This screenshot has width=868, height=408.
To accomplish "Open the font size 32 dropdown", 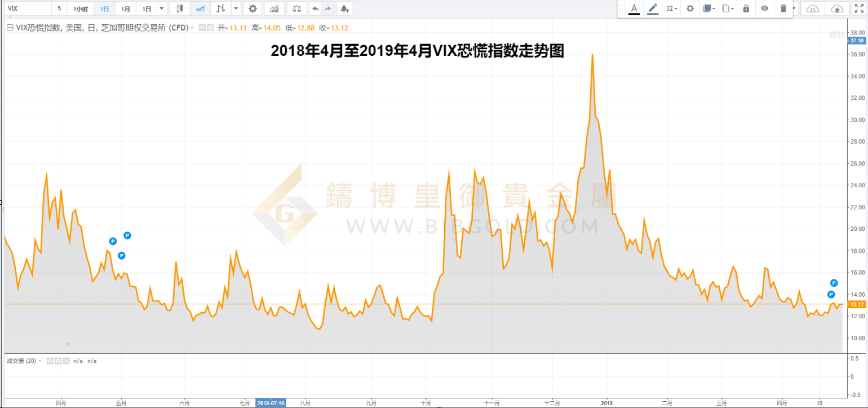I will (x=671, y=8).
